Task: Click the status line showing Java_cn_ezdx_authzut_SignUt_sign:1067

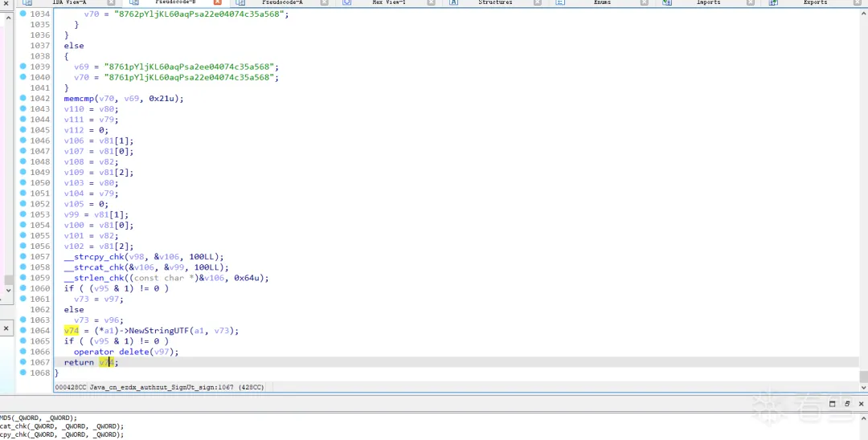Action: (159, 387)
